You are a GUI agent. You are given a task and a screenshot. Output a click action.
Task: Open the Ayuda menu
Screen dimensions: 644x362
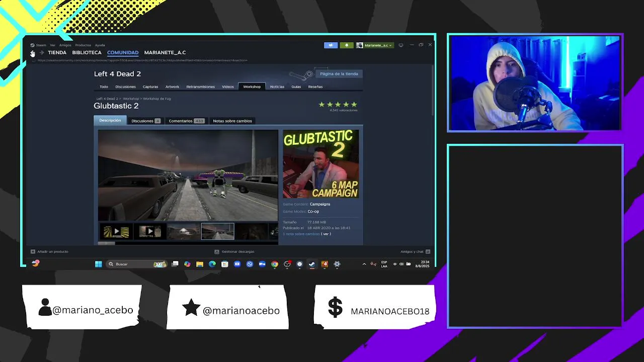(x=100, y=45)
